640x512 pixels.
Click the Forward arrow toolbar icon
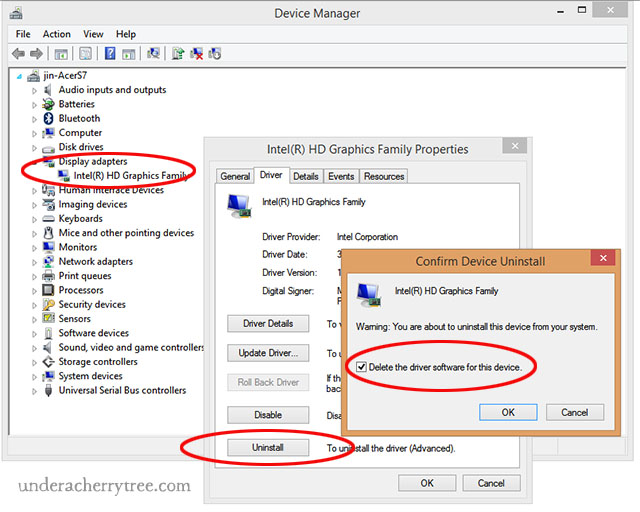(36, 53)
